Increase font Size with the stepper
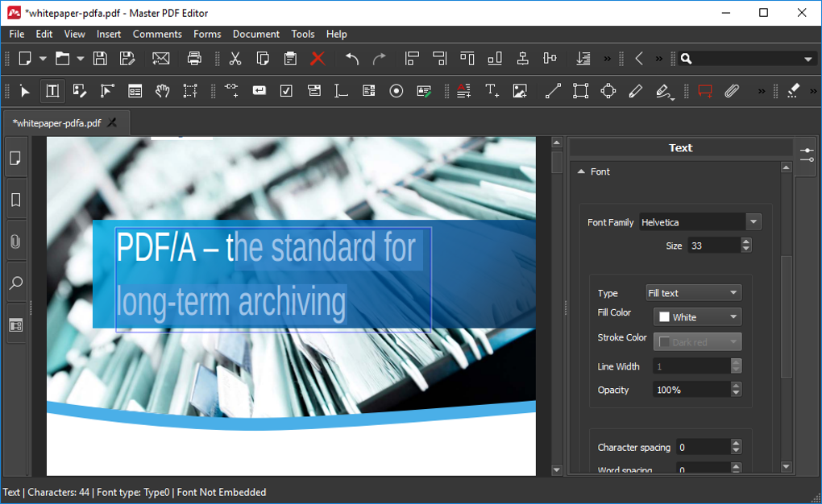 [x=746, y=242]
